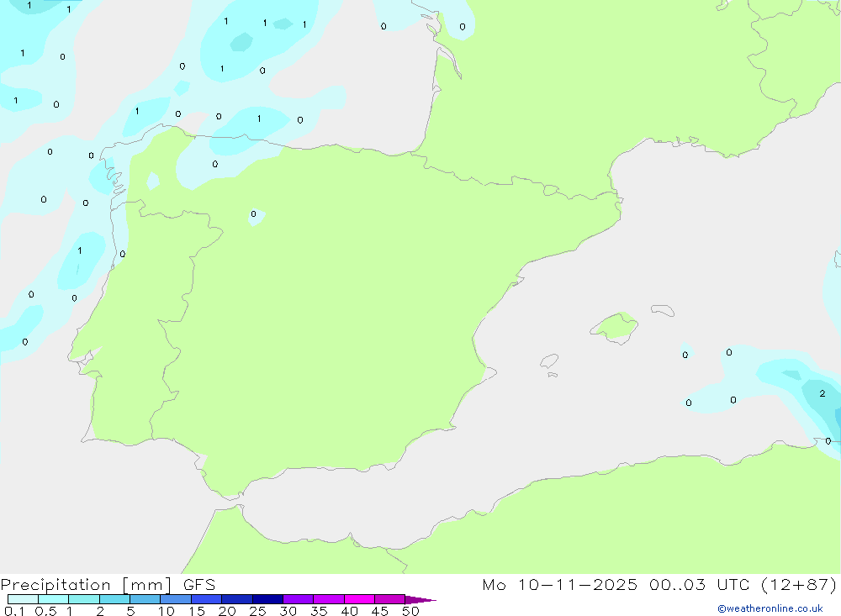Click the '00..03 UTC' time text
Image resolution: width=841 pixels, height=616 pixels.
click(699, 584)
